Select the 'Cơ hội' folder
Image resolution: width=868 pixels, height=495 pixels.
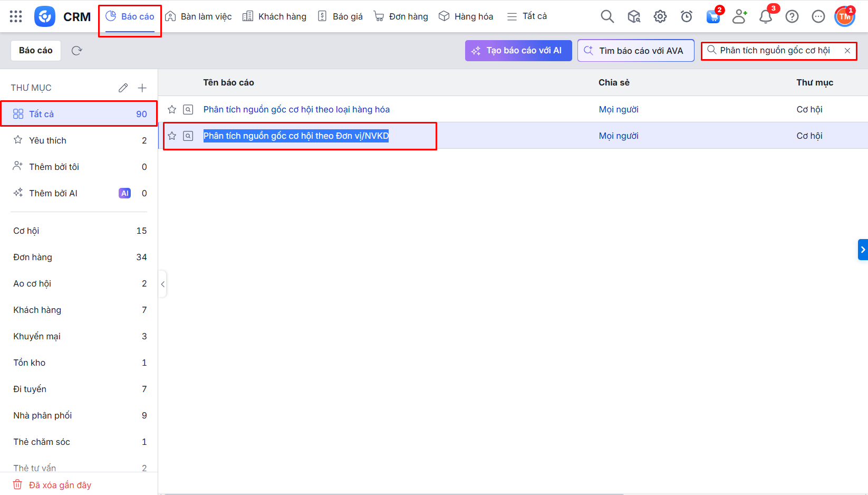(26, 231)
